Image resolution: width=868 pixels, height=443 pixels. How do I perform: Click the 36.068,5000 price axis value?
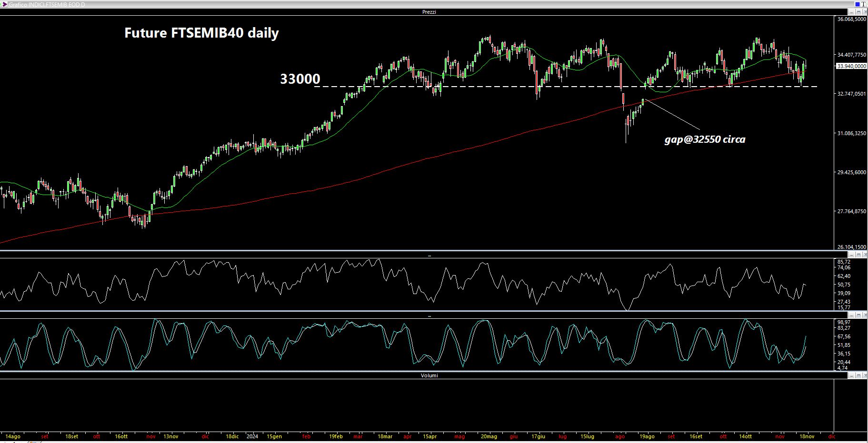click(852, 19)
